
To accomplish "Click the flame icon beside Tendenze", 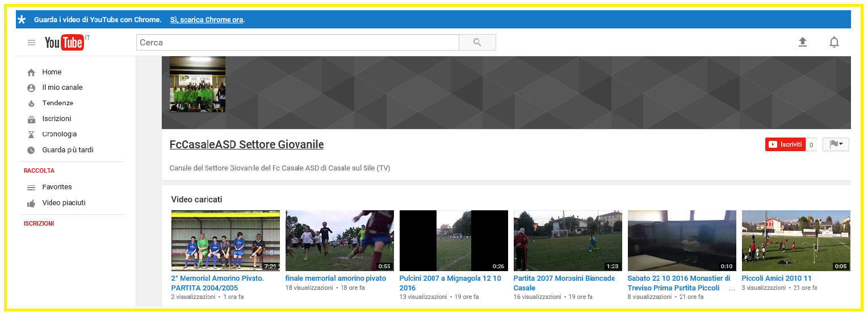I will (x=31, y=103).
